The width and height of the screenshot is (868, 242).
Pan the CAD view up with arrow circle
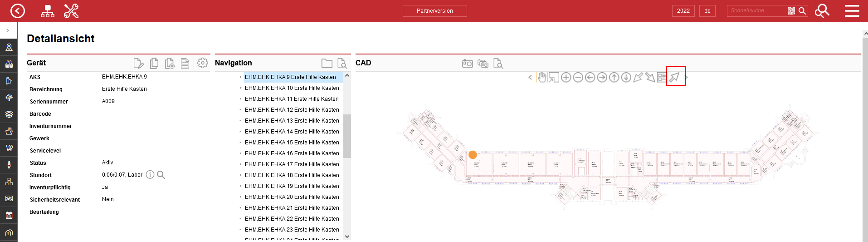click(614, 77)
